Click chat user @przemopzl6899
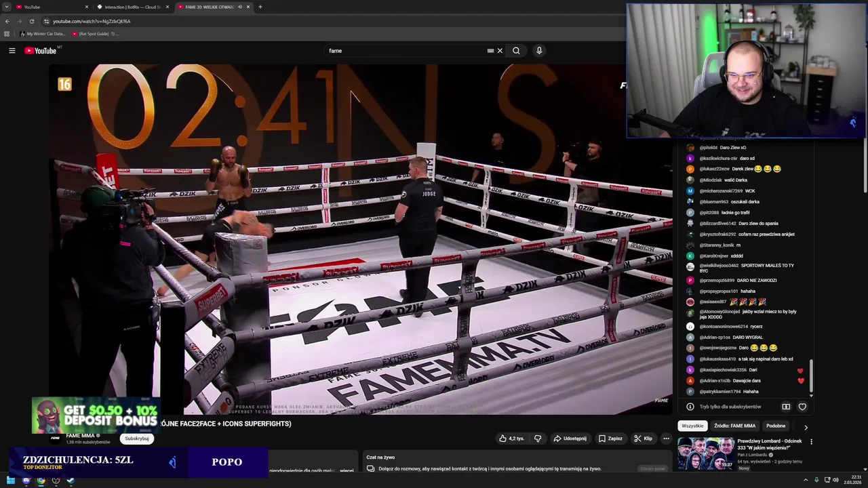Image resolution: width=868 pixels, height=488 pixels. [717, 280]
